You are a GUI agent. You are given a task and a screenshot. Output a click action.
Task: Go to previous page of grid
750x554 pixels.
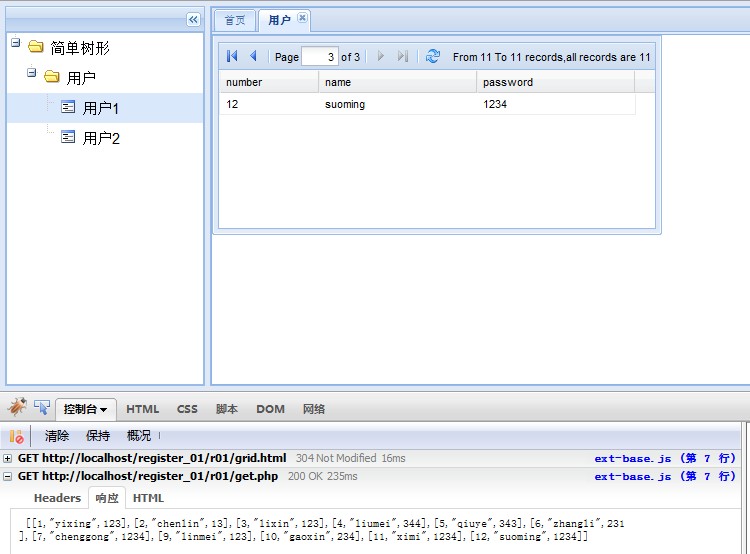(x=254, y=56)
